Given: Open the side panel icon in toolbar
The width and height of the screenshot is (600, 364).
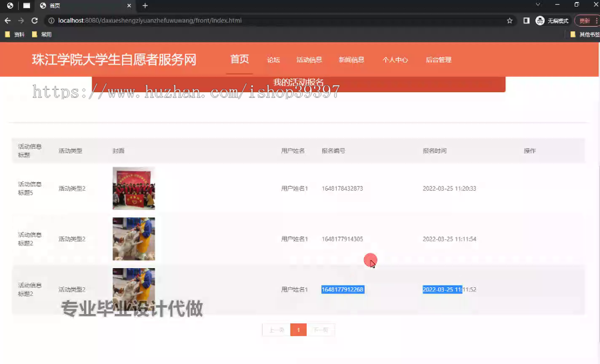Looking at the screenshot, I should pos(527,21).
